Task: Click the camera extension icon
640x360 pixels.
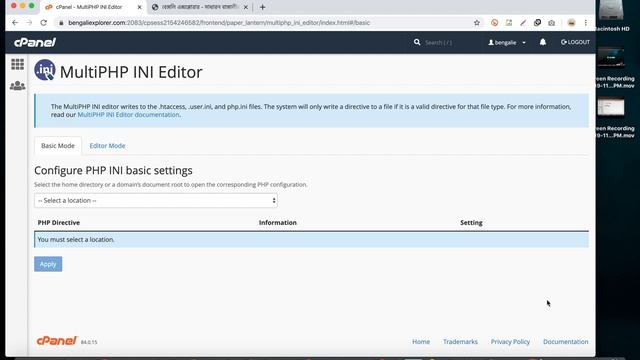Action: [x=551, y=23]
